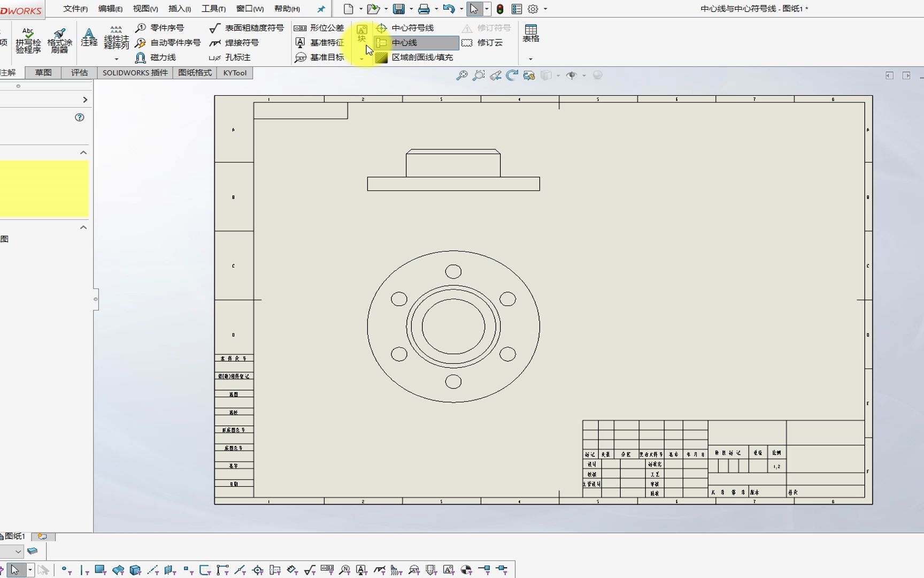The width and height of the screenshot is (924, 578).
Task: Select Area Hatch/Fill (区域剖面线/填充)
Action: 414,57
